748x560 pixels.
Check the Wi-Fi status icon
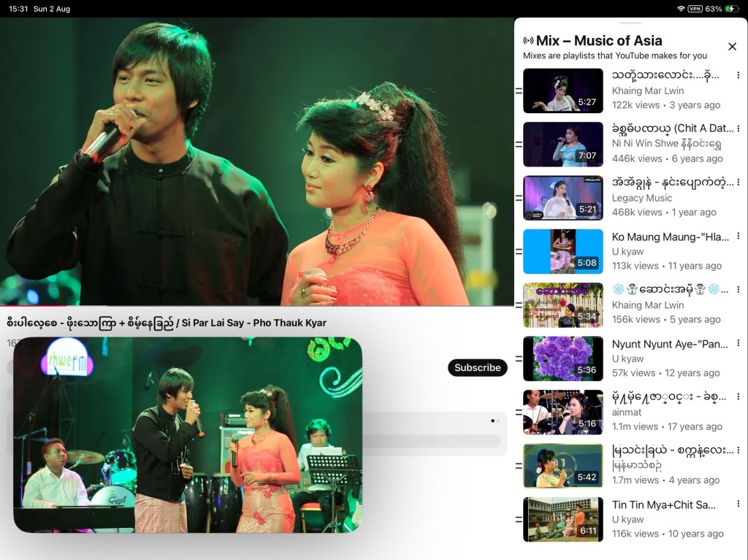(x=681, y=9)
